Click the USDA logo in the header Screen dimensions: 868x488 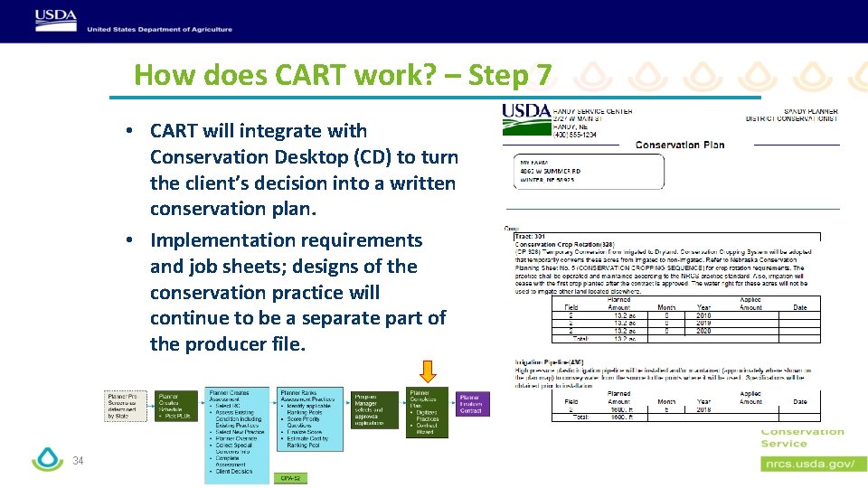point(56,21)
